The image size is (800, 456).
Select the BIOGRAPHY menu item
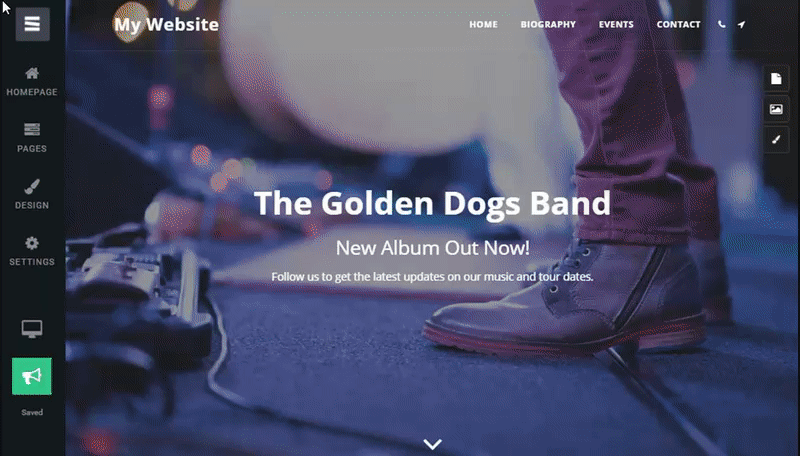tap(548, 24)
